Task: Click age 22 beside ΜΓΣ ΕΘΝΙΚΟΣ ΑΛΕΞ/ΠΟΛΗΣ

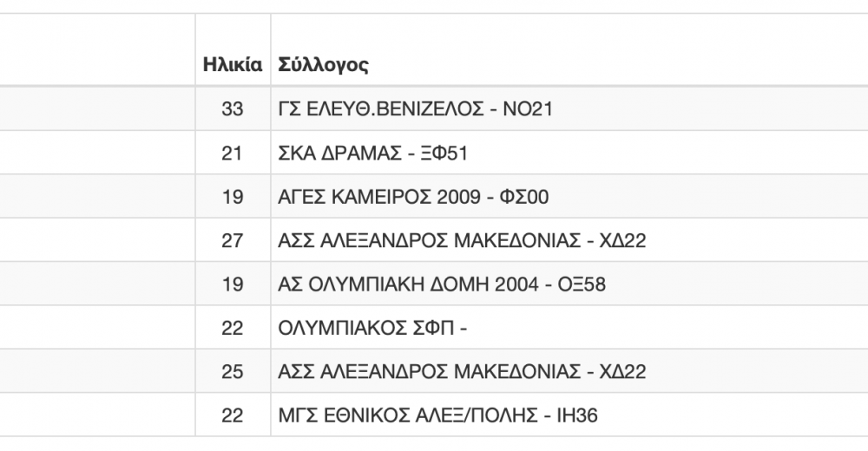Action: pos(233,415)
